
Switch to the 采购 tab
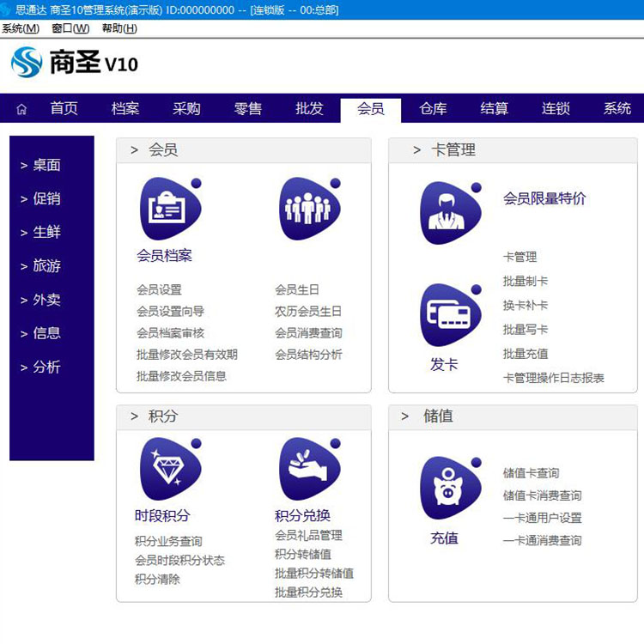click(186, 108)
